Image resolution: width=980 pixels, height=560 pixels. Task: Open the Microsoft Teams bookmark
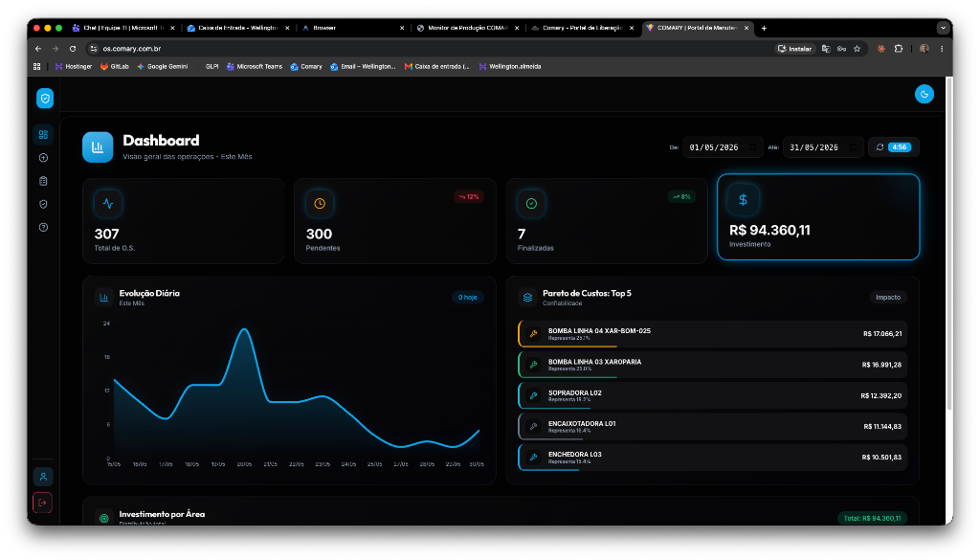click(x=255, y=66)
